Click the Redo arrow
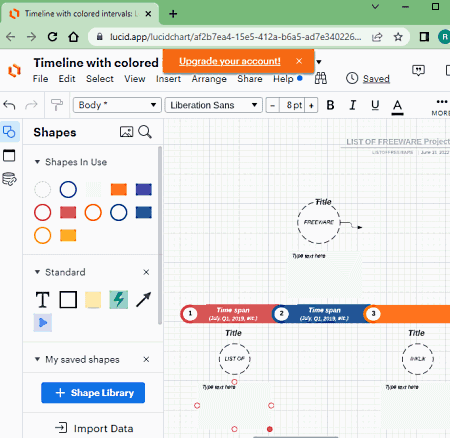This screenshot has height=438, width=450. (x=31, y=105)
